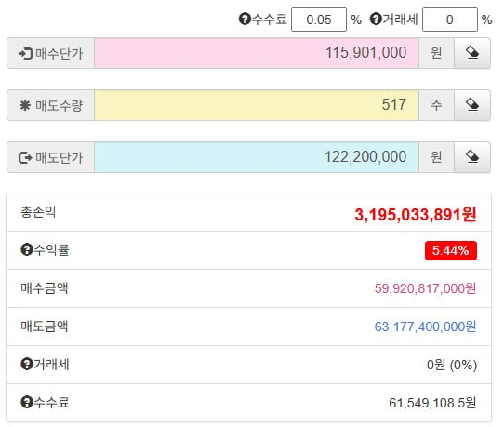
Task: Click the 매도금액 row label
Action: pyautogui.click(x=45, y=327)
